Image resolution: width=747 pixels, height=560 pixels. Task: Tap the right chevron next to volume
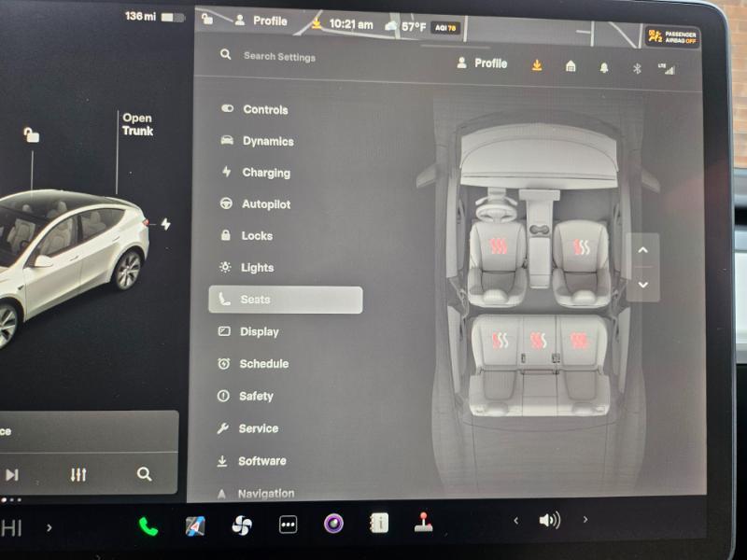pos(585,520)
